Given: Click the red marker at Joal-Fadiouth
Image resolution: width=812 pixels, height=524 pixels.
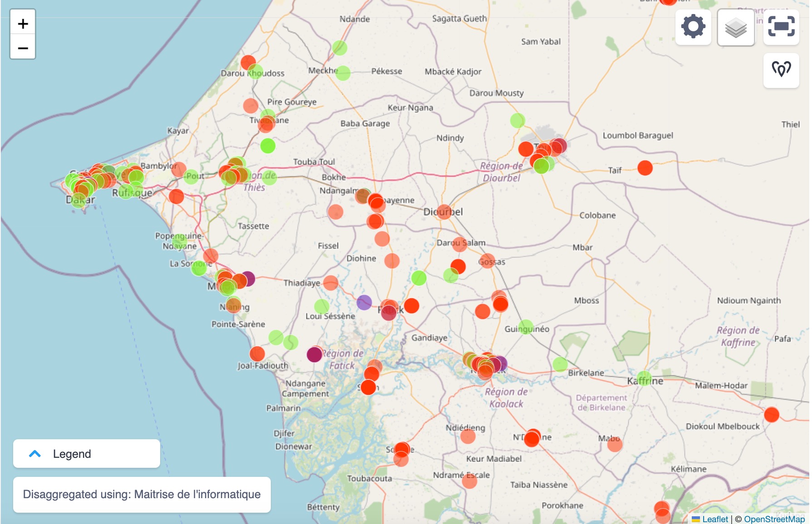Looking at the screenshot, I should 257,354.
